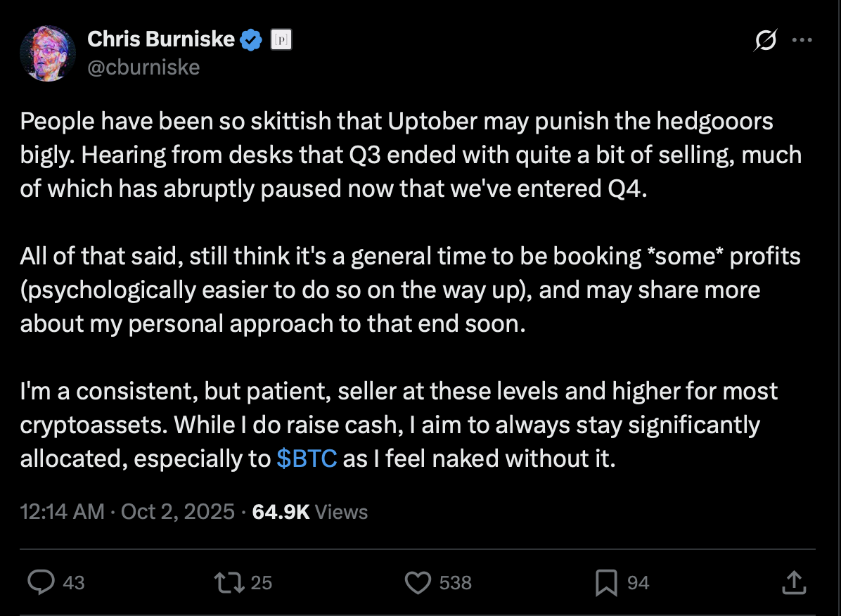
Task: Like the post with the heart icon
Action: point(418,582)
